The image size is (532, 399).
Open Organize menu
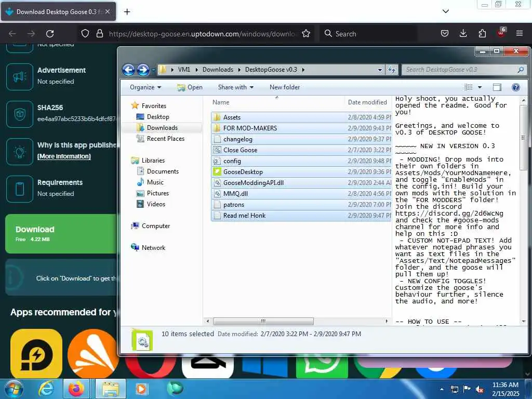(145, 87)
